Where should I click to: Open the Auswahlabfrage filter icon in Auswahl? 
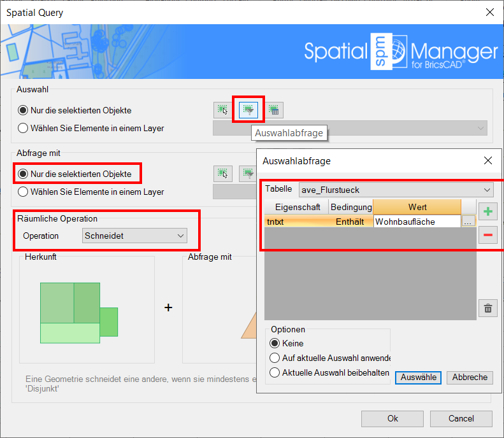click(x=248, y=110)
